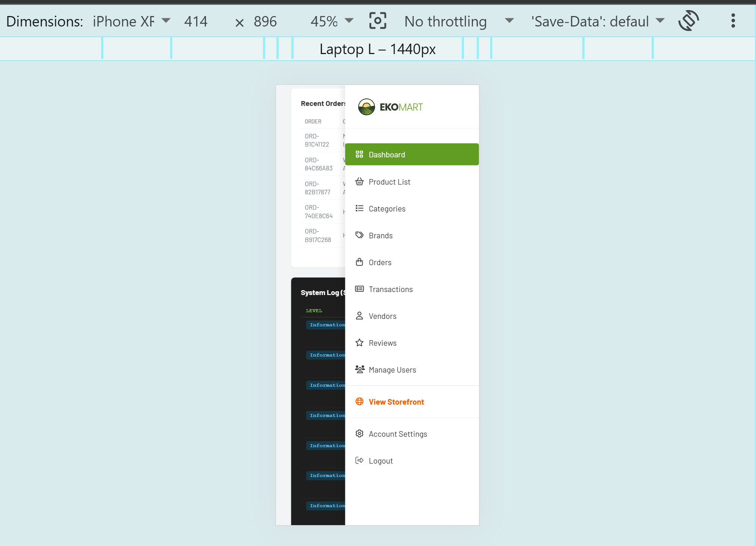
Task: Open the Save-Data default dropdown
Action: [597, 21]
